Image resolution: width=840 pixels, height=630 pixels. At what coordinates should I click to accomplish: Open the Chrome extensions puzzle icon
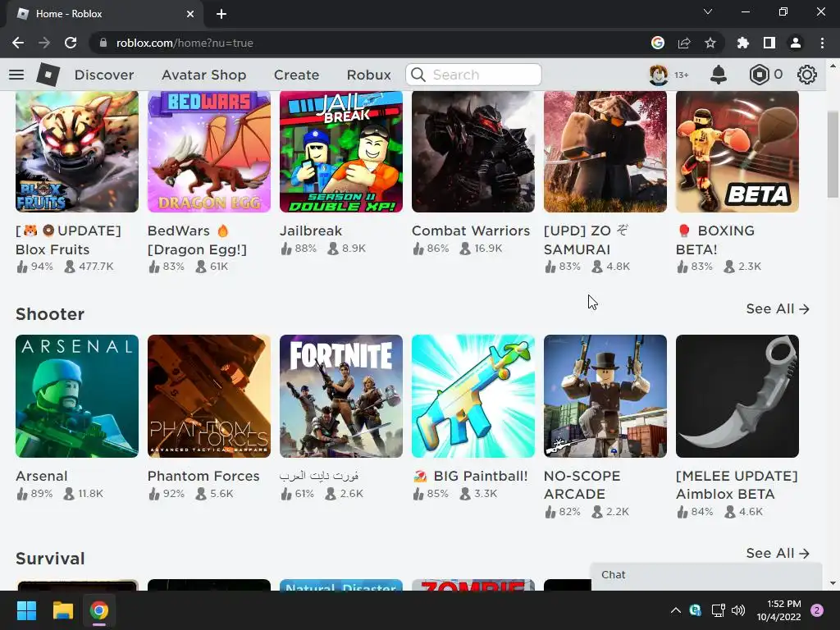(x=742, y=43)
